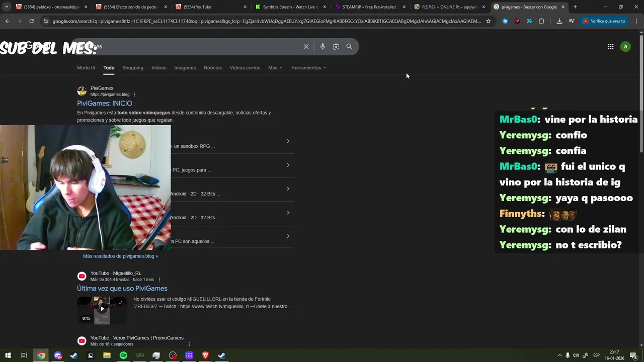Open options for Verox PiviGames result

[x=189, y=344]
